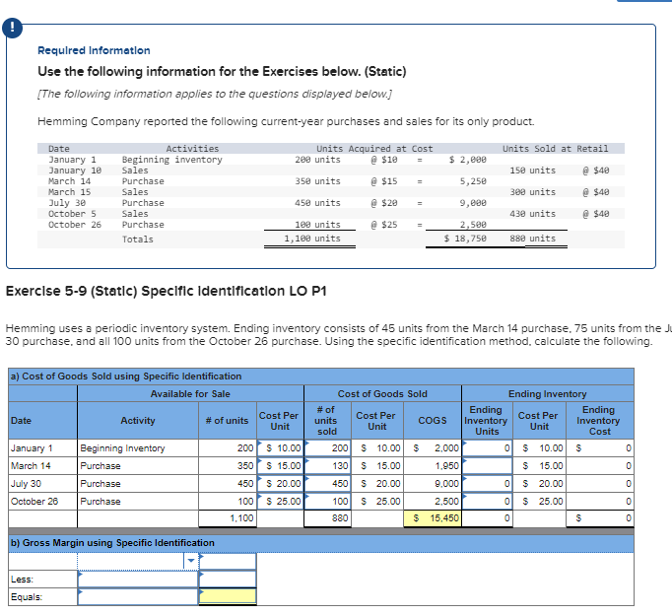
Task: Edit March 14 Cost Per Unit $15.00 cell
Action: point(280,465)
